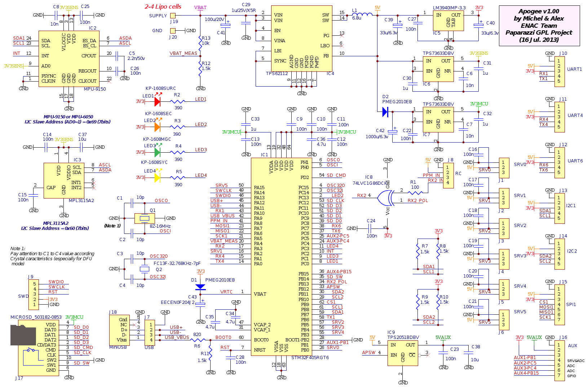Click the BOOT0 net label
The height and width of the screenshot is (388, 588).
[224, 337]
